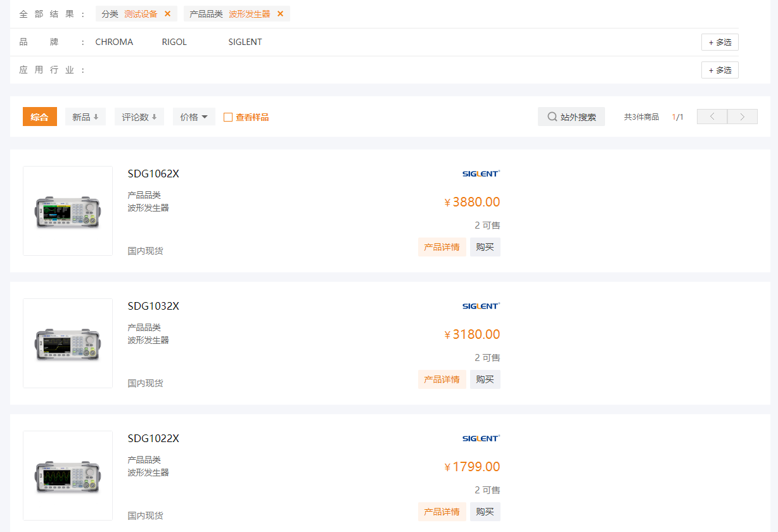Click SIGLENT logo on SDG1062X card
This screenshot has height=532, width=778.
481,174
